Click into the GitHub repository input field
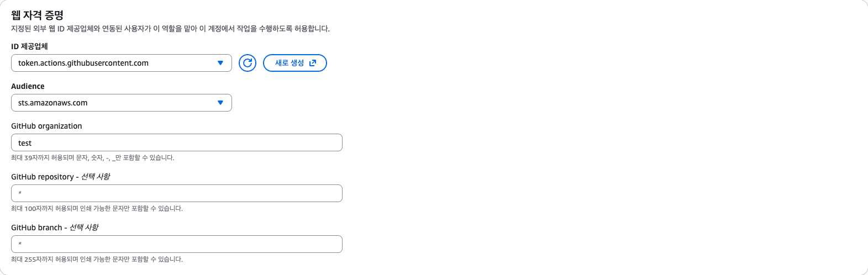 176,193
